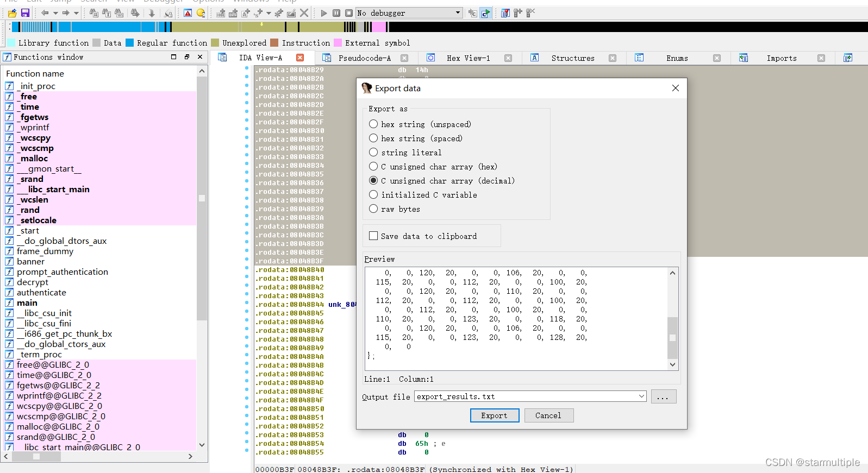Screen dimensions: 868x473
Task: Click the highlighted green arrow toolbar icon
Action: pos(485,13)
